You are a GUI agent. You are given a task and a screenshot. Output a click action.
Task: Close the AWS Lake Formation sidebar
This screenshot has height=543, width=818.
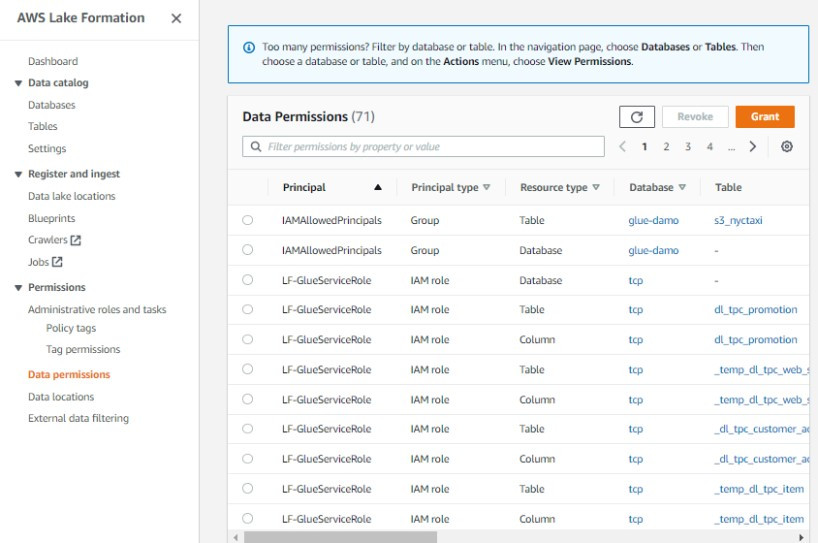[x=176, y=19]
